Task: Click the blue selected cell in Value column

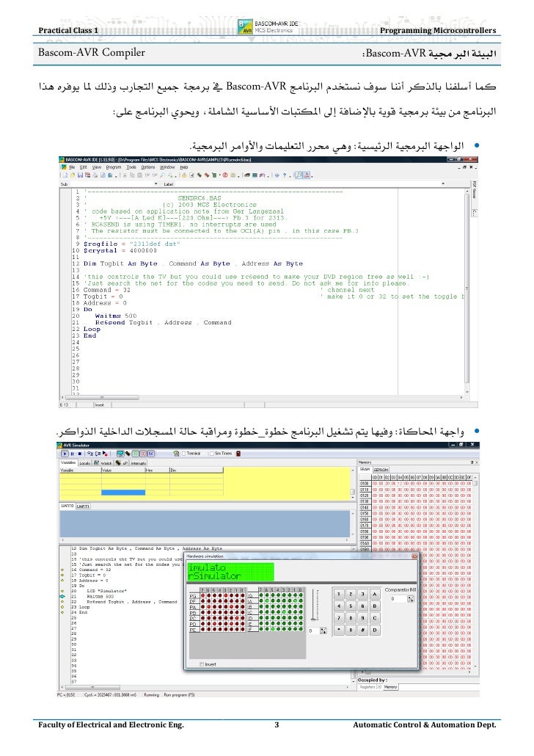Action: click(x=123, y=493)
